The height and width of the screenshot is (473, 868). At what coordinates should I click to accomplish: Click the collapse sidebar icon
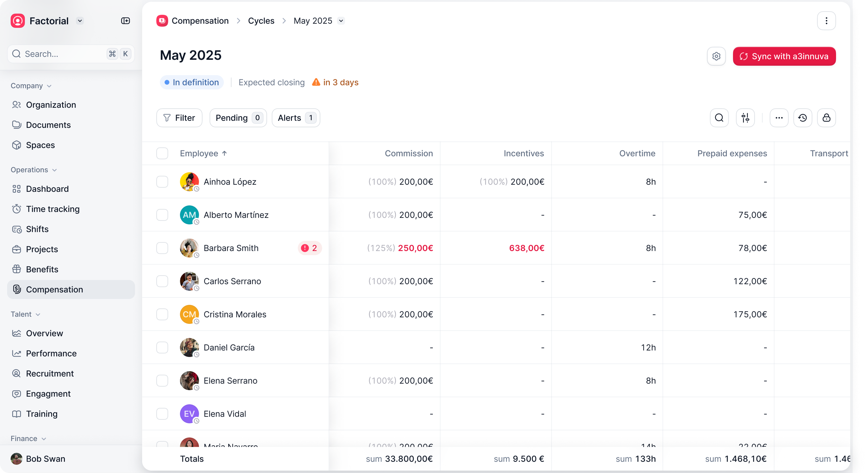(x=125, y=21)
